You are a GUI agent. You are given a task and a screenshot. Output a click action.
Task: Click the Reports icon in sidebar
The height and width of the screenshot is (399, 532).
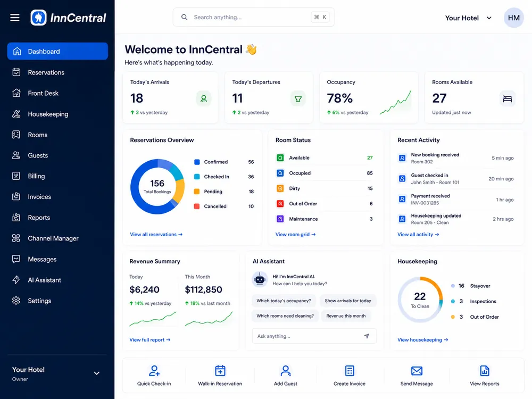pyautogui.click(x=16, y=218)
